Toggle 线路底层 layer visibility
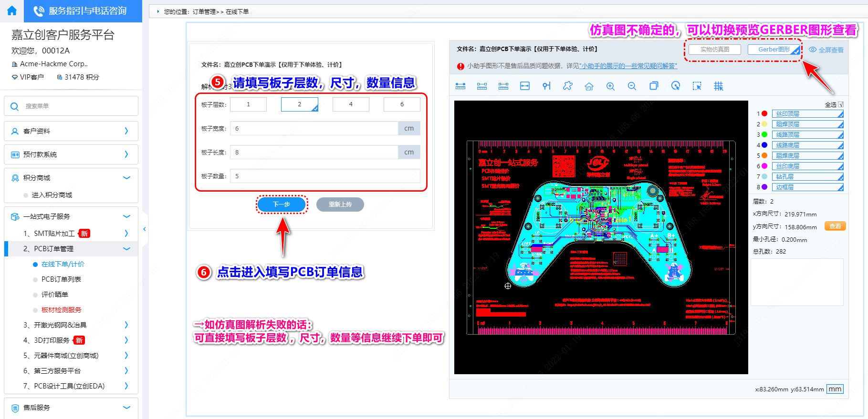 807,145
